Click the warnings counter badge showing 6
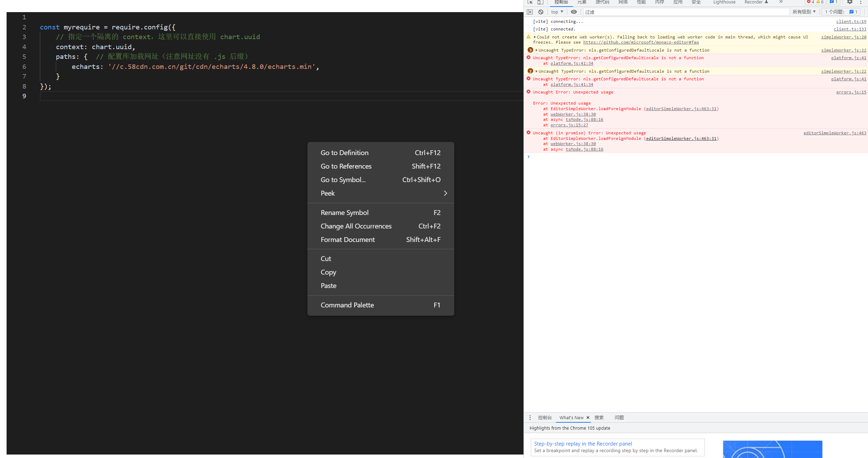 [820, 2]
